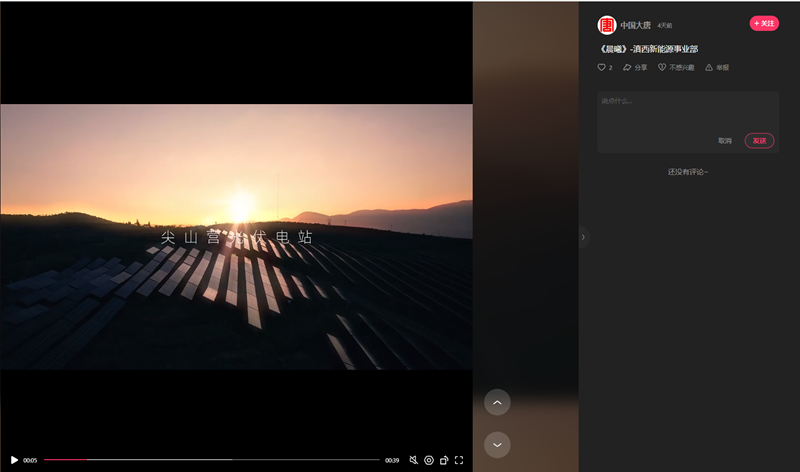Send the comment with 发送
Viewport: 800px width, 472px height.
coord(759,141)
